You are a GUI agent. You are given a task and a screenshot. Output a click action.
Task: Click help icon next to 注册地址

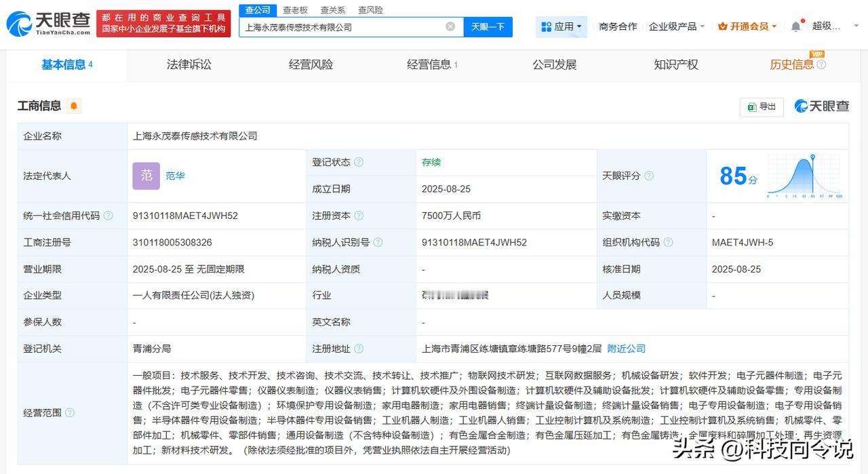[359, 349]
